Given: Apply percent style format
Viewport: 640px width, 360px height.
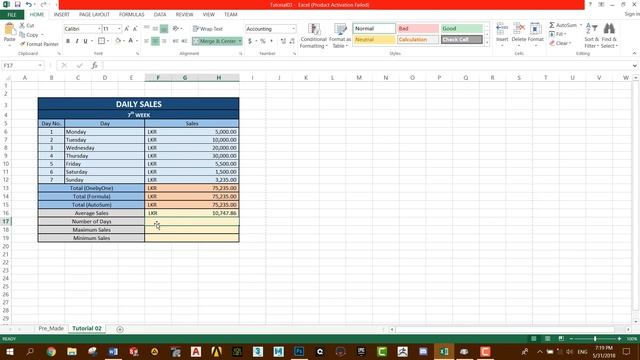Looking at the screenshot, I should tap(263, 41).
